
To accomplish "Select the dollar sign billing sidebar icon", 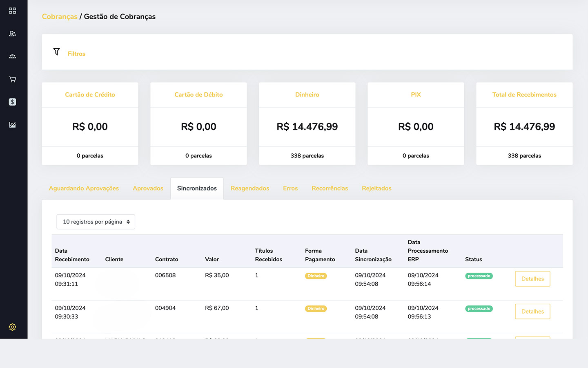I will [12, 102].
